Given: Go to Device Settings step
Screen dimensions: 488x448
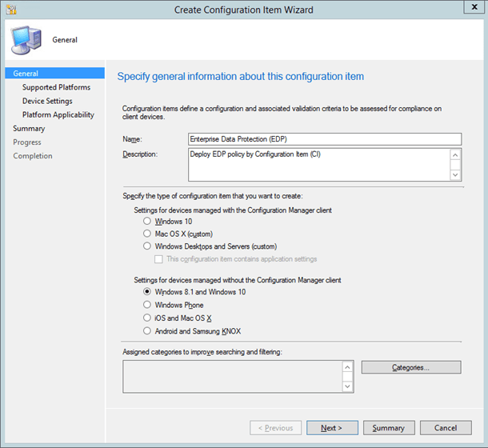Looking at the screenshot, I should coord(47,101).
